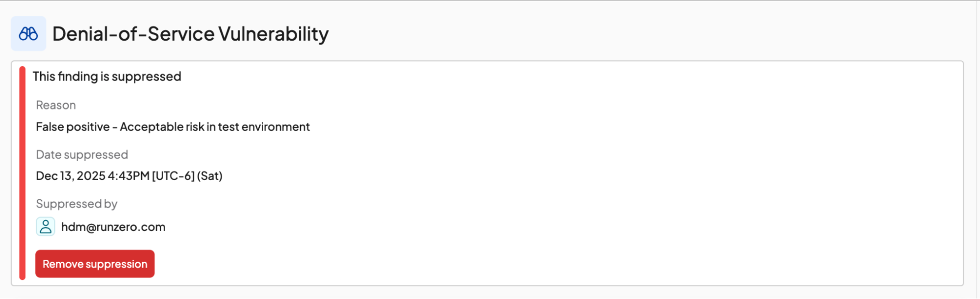
Task: Select the hdm@runzero.com email address
Action: (x=113, y=227)
